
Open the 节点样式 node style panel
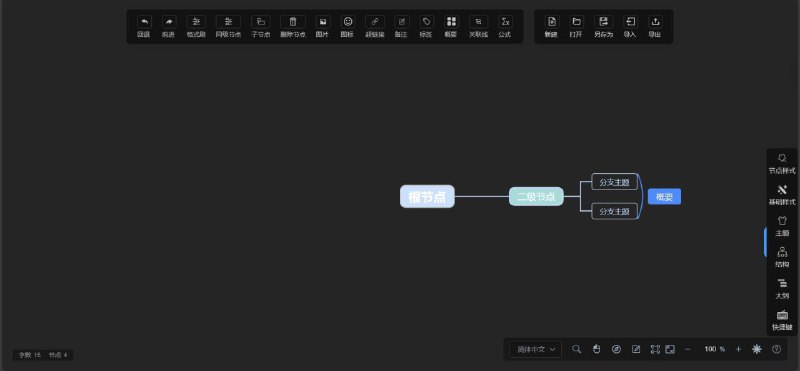point(782,163)
